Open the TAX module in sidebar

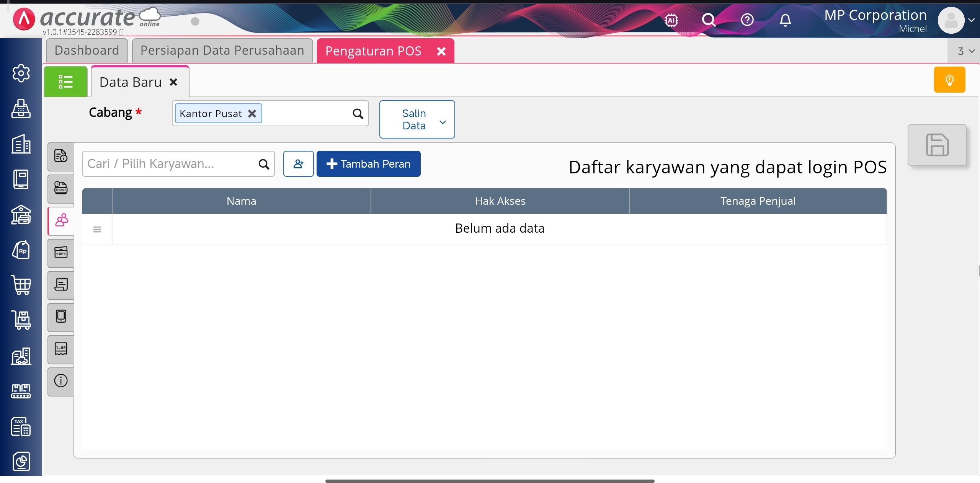click(21, 426)
